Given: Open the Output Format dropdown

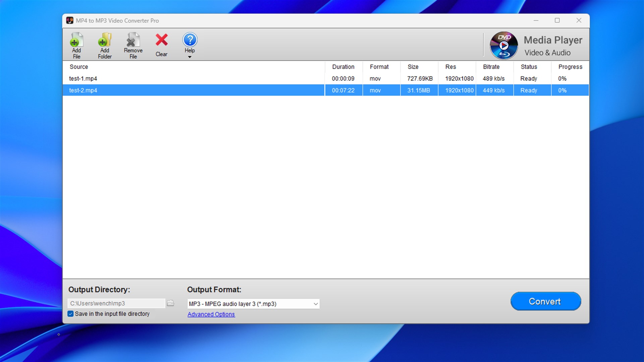Looking at the screenshot, I should pyautogui.click(x=253, y=304).
